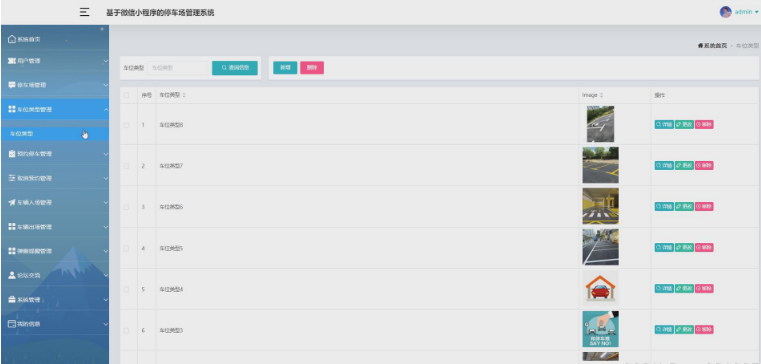This screenshot has width=761, height=364.
Task: Click the 系统管理 briefcase icon
Action: pos(12,299)
